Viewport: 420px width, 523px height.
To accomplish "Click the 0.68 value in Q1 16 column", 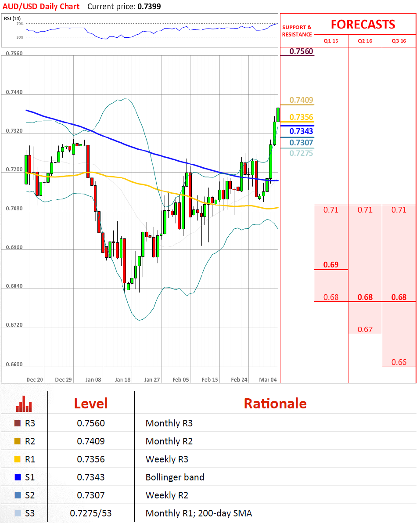I will point(330,297).
